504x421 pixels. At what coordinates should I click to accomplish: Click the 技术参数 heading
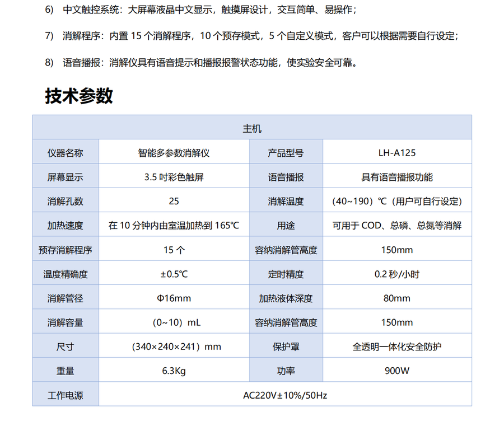pyautogui.click(x=79, y=96)
